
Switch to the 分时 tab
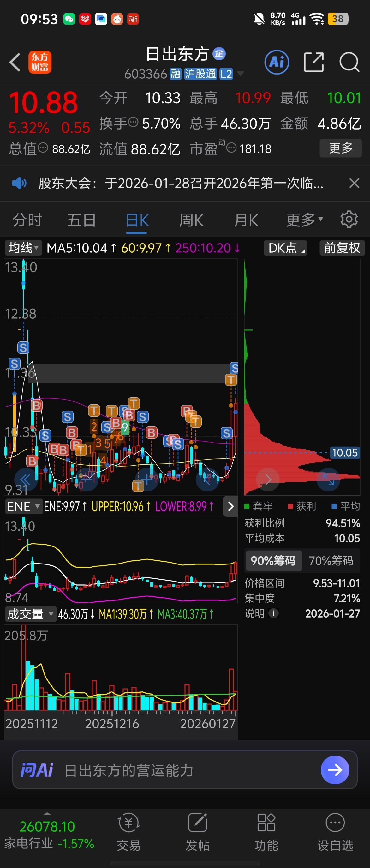[x=27, y=220]
